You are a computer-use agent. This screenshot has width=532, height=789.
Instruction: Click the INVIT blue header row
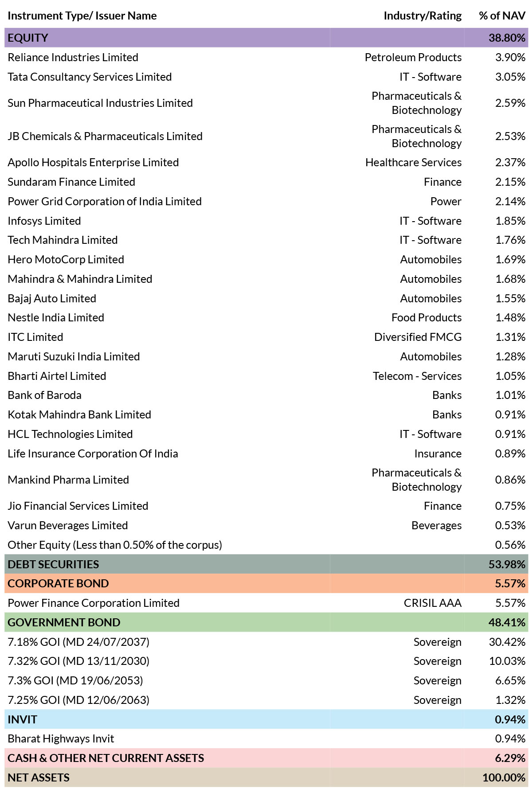(x=266, y=719)
